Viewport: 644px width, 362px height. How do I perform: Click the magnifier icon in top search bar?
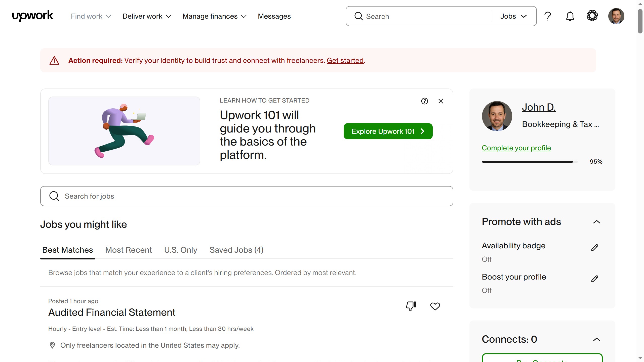[358, 16]
